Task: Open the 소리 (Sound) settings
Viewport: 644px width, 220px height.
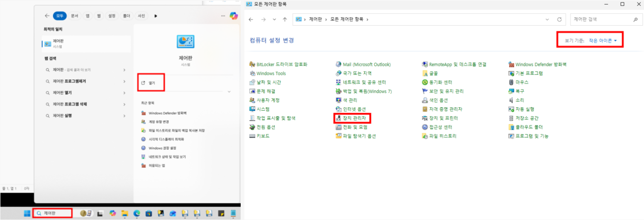Action: pyautogui.click(x=520, y=100)
